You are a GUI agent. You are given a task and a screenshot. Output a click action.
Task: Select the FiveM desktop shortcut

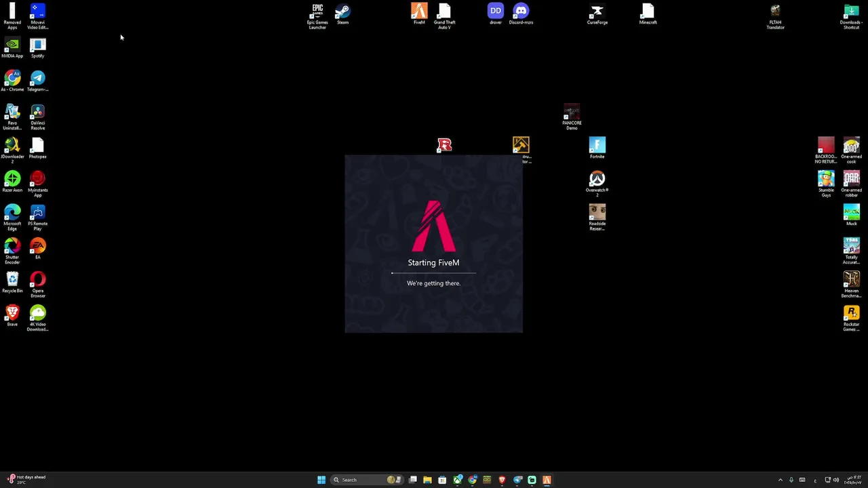[419, 14]
